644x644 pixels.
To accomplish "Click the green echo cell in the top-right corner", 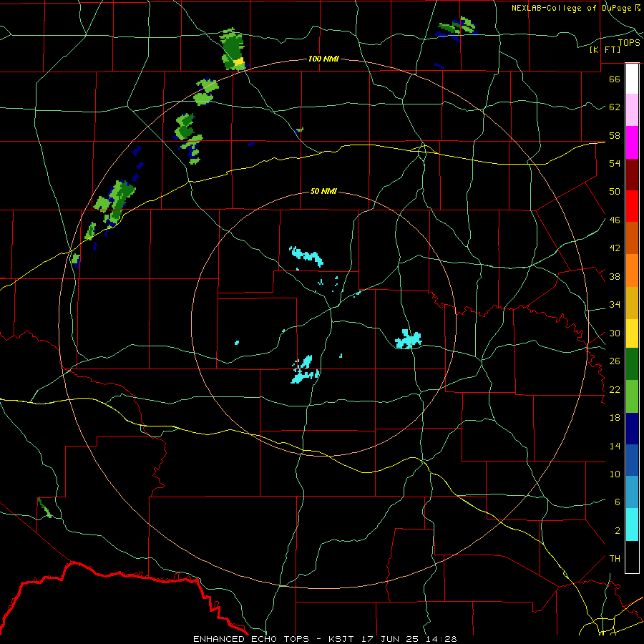I will coord(457,28).
